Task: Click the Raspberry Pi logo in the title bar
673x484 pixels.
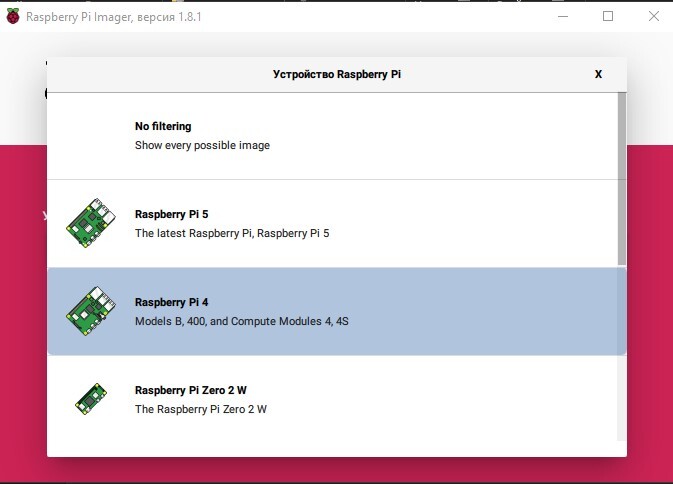Action: [x=13, y=16]
